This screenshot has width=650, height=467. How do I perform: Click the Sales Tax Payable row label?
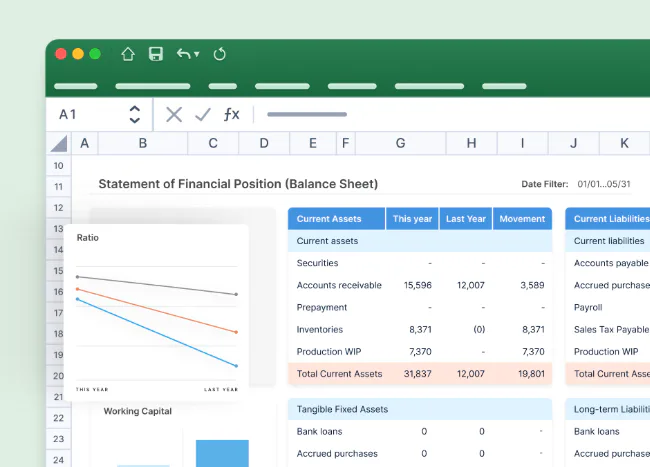611,329
